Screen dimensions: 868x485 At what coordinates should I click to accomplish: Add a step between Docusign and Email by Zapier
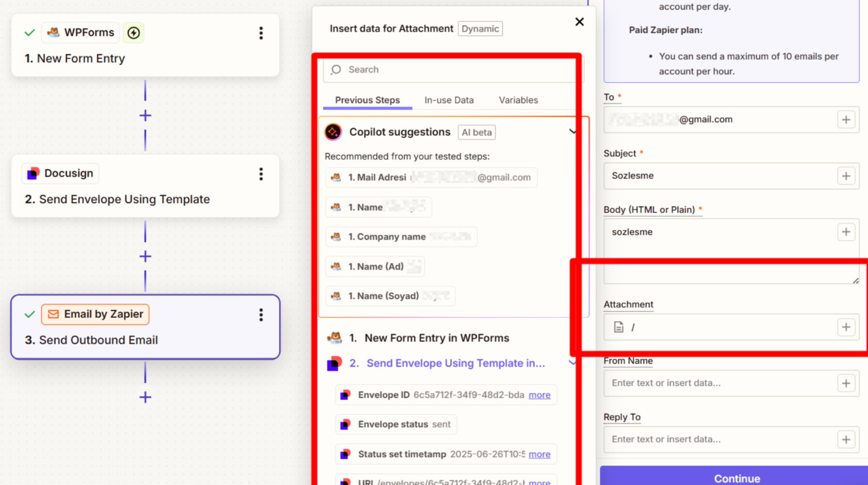click(x=145, y=256)
